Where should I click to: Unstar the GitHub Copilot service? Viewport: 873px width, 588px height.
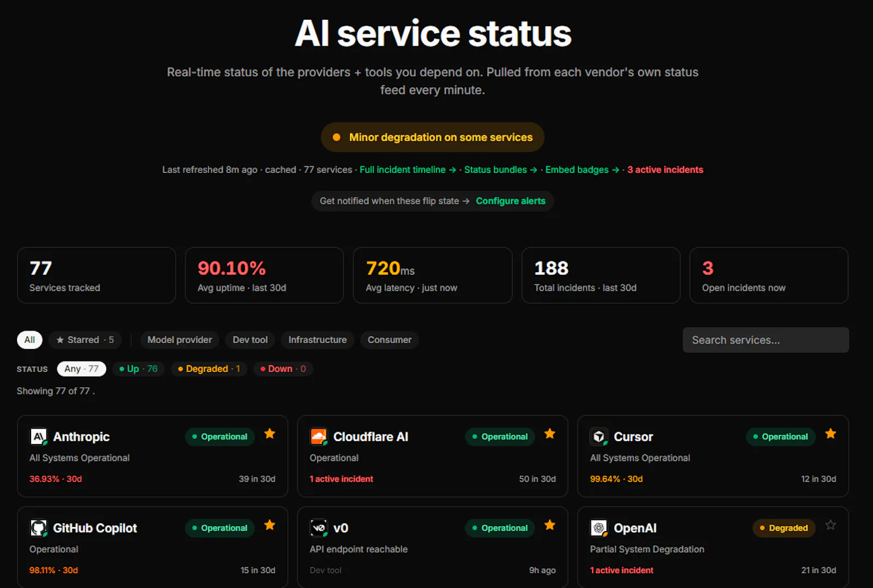[x=270, y=525]
